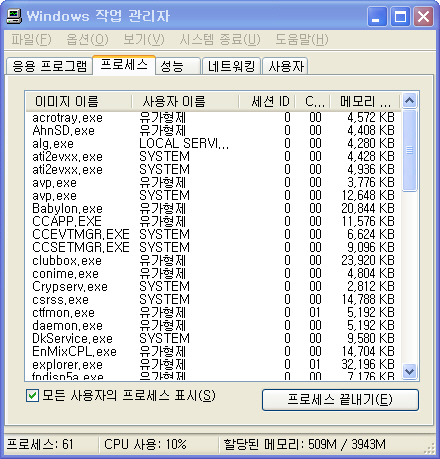Screen dimensions: 440x459
Task: Maximize the Task Manager window
Action: pos(400,16)
